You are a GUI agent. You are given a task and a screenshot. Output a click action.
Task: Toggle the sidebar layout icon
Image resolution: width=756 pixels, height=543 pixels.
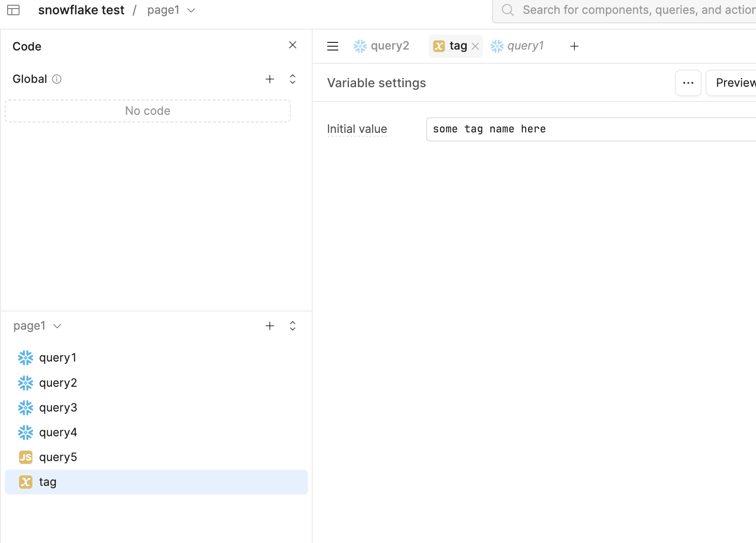click(13, 10)
